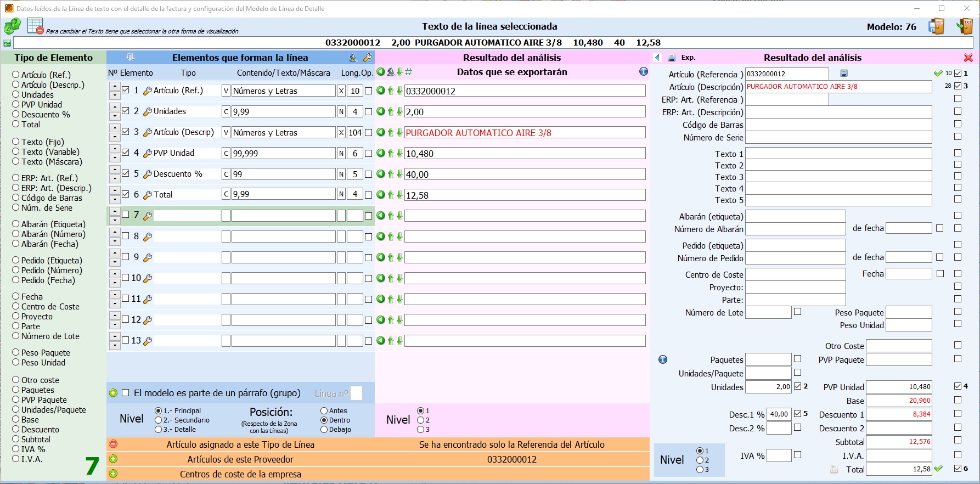Click the Número de Albarán input field
980x484 pixels.
[x=795, y=229]
